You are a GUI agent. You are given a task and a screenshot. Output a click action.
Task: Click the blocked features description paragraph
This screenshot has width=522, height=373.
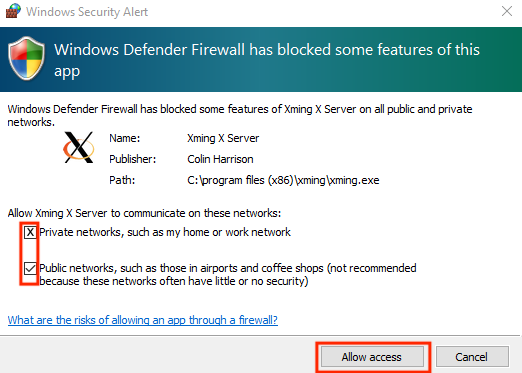pyautogui.click(x=240, y=115)
